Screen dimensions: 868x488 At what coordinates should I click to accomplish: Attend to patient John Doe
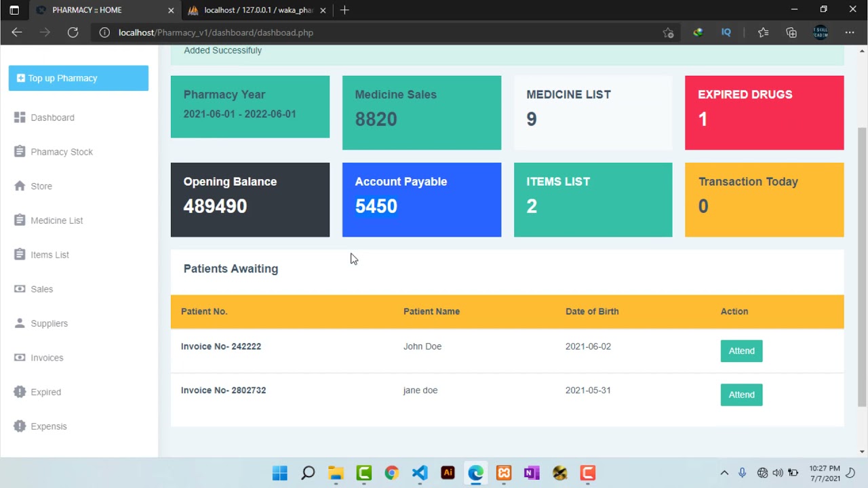pyautogui.click(x=741, y=350)
